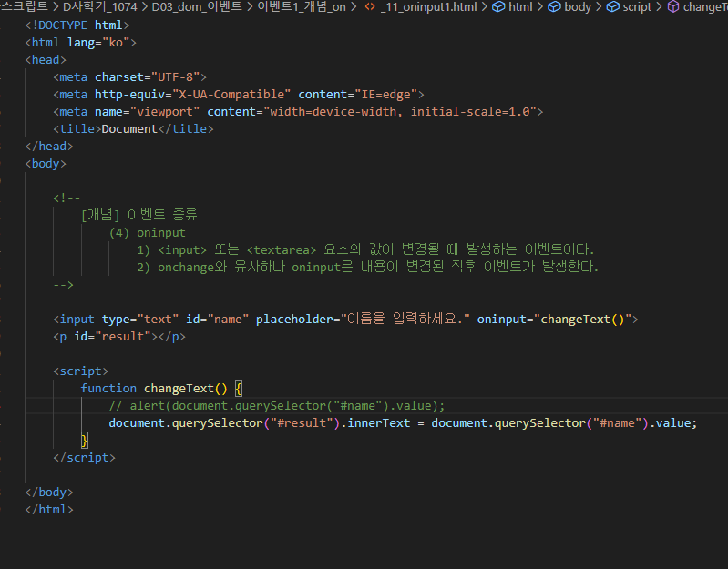Click the HTML file icon in the breadcrumb
This screenshot has height=569, width=728.
tap(370, 7)
